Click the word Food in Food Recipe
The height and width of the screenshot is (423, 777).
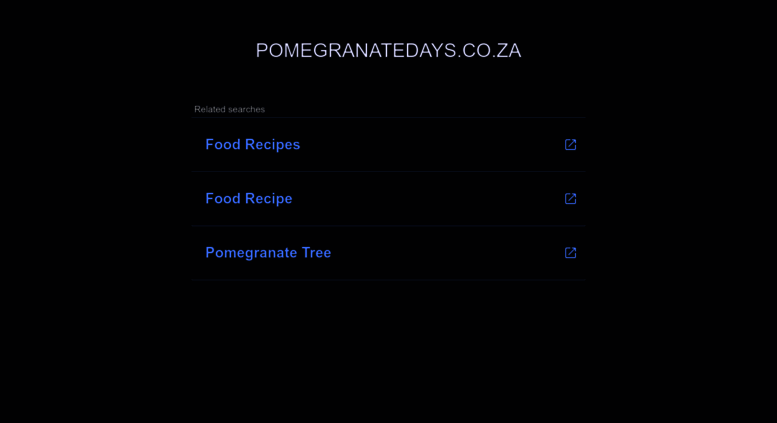(223, 199)
